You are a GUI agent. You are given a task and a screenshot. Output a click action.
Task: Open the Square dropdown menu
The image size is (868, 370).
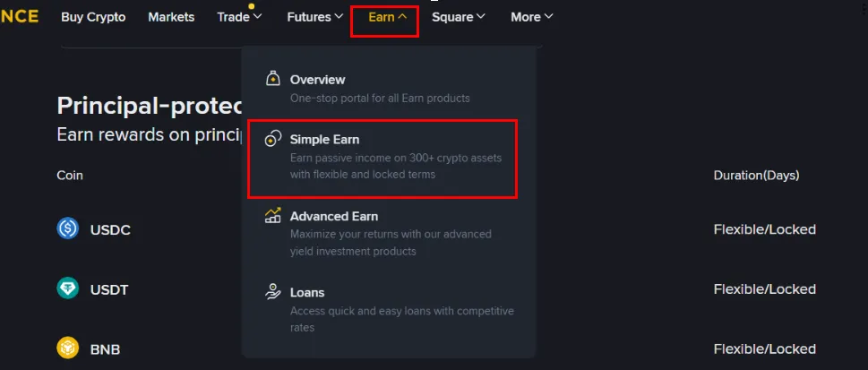click(x=458, y=17)
